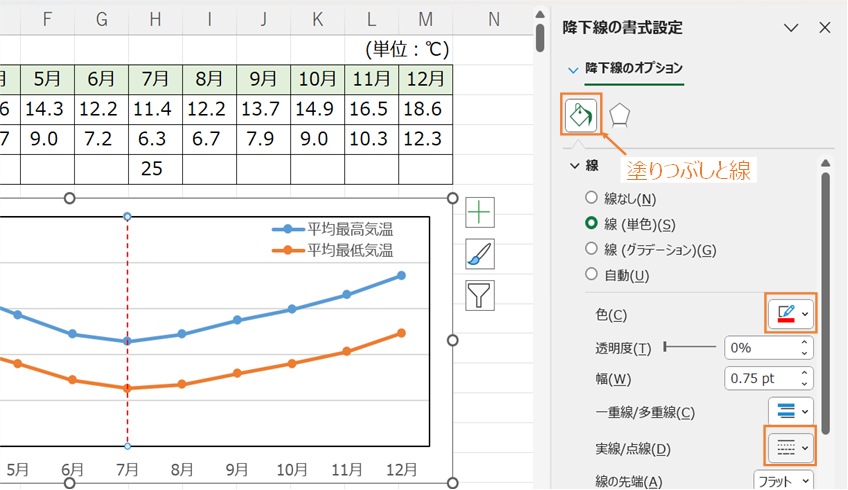Click the Chart Styles brush button
This screenshot has height=490, width=848.
480,254
